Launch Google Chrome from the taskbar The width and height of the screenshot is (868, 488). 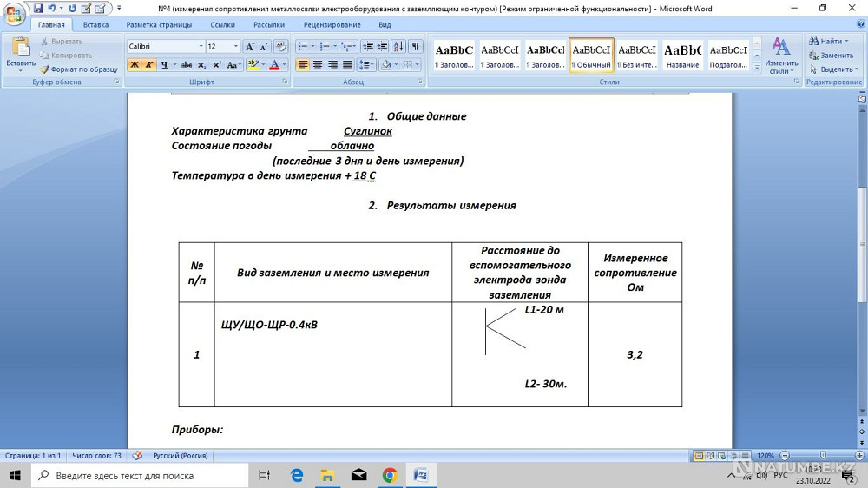click(x=390, y=475)
